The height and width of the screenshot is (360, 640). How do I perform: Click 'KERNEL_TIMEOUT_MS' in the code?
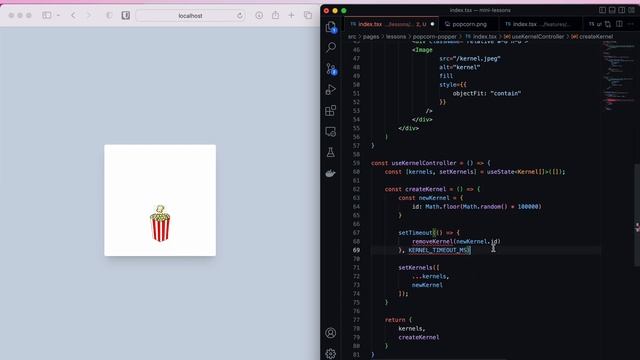(x=438, y=250)
